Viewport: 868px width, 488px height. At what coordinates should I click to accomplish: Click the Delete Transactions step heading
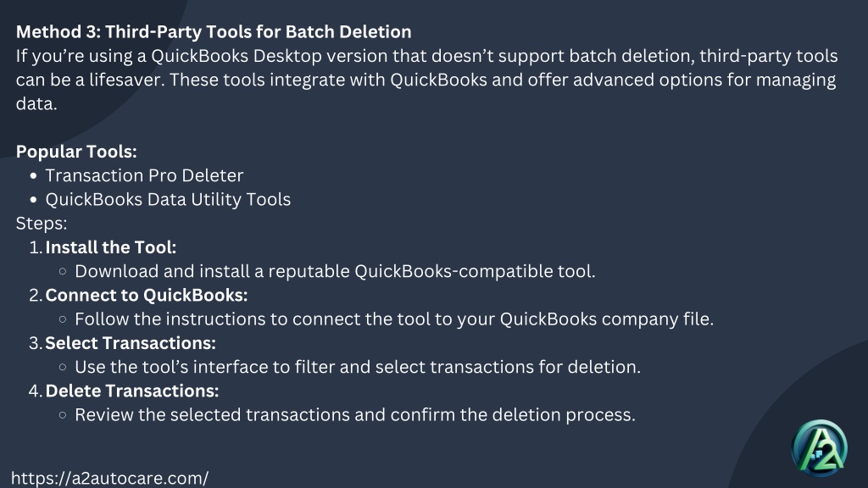coord(131,391)
